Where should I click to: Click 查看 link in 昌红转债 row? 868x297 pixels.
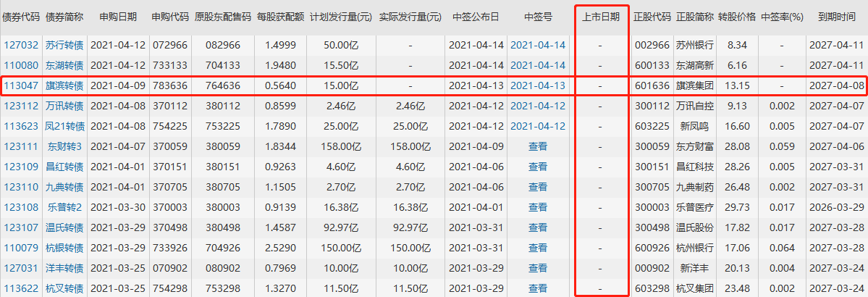(538, 167)
